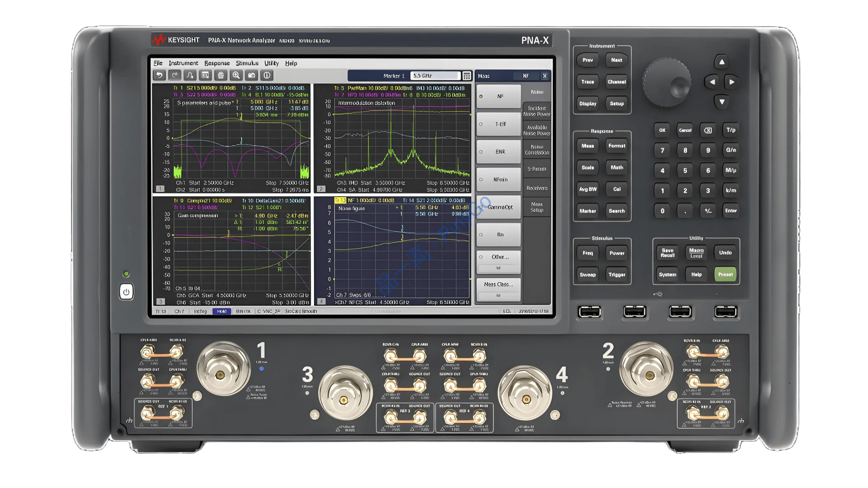Select the NF measurement radio softkey
Screen dimensions: 868x488
tap(498, 96)
